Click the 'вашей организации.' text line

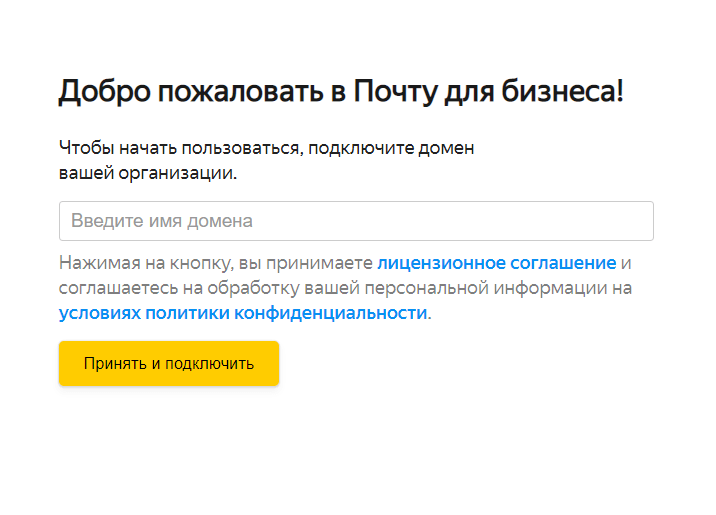pyautogui.click(x=148, y=173)
